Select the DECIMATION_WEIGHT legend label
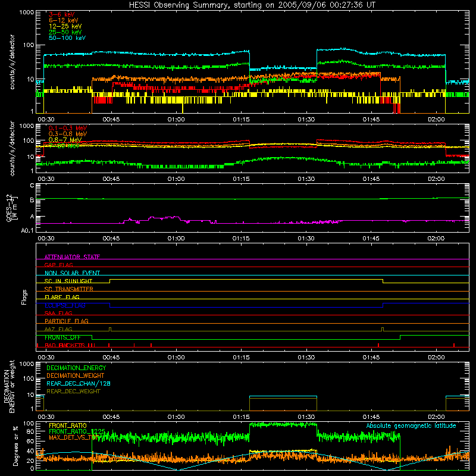 click(x=76, y=375)
